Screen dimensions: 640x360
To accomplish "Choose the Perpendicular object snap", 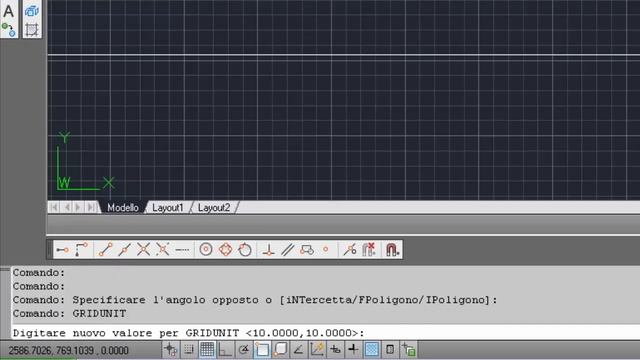I will point(268,249).
